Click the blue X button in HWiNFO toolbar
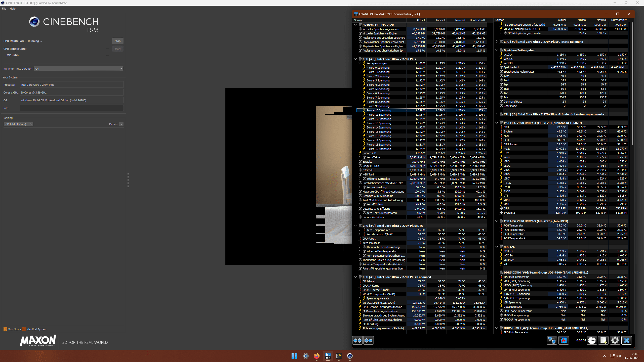644x362 pixels. pos(627,340)
